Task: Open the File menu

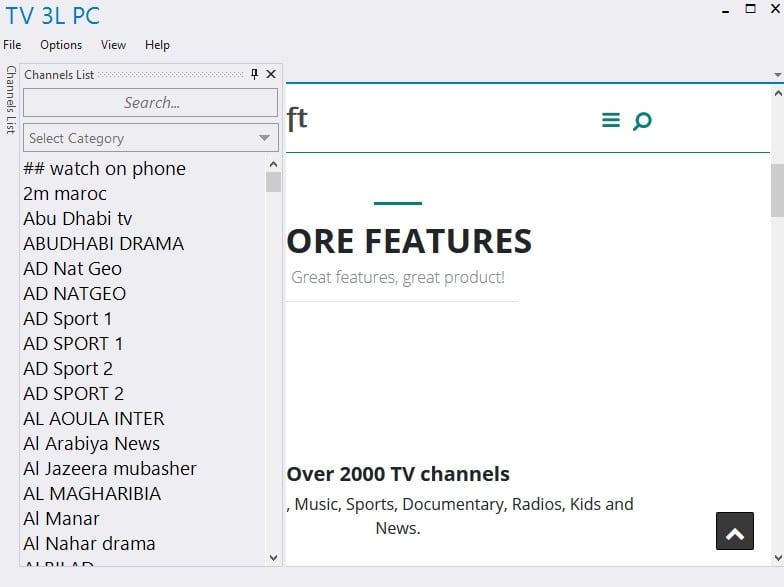Action: click(x=12, y=45)
